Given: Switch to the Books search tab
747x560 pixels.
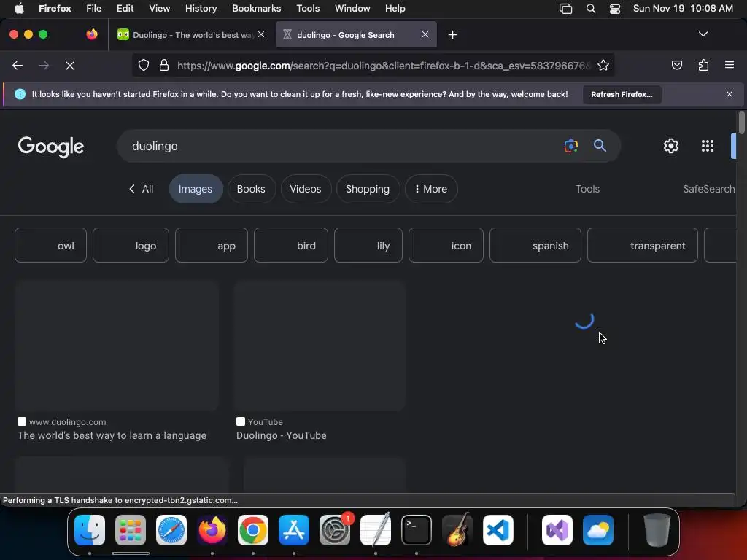Looking at the screenshot, I should pos(251,189).
